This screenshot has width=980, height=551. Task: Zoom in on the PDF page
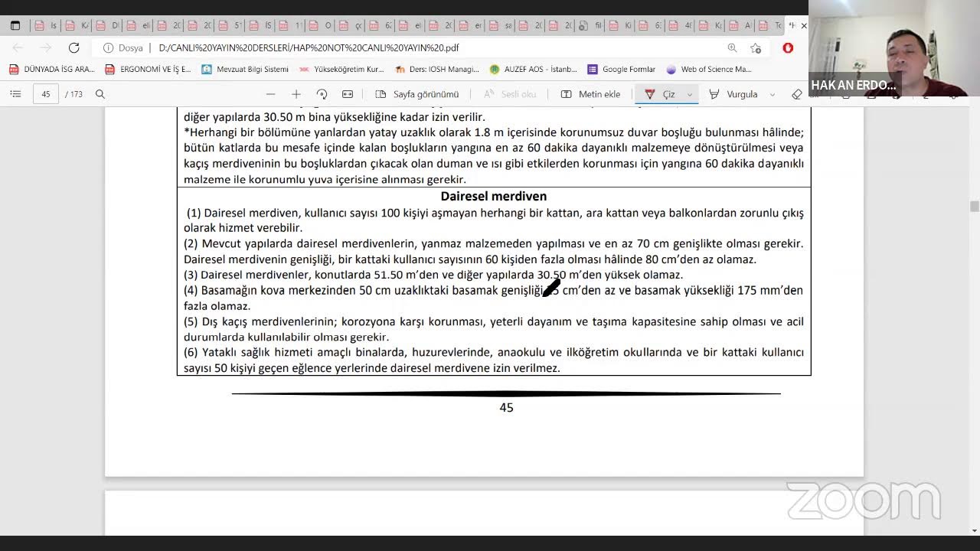point(296,94)
